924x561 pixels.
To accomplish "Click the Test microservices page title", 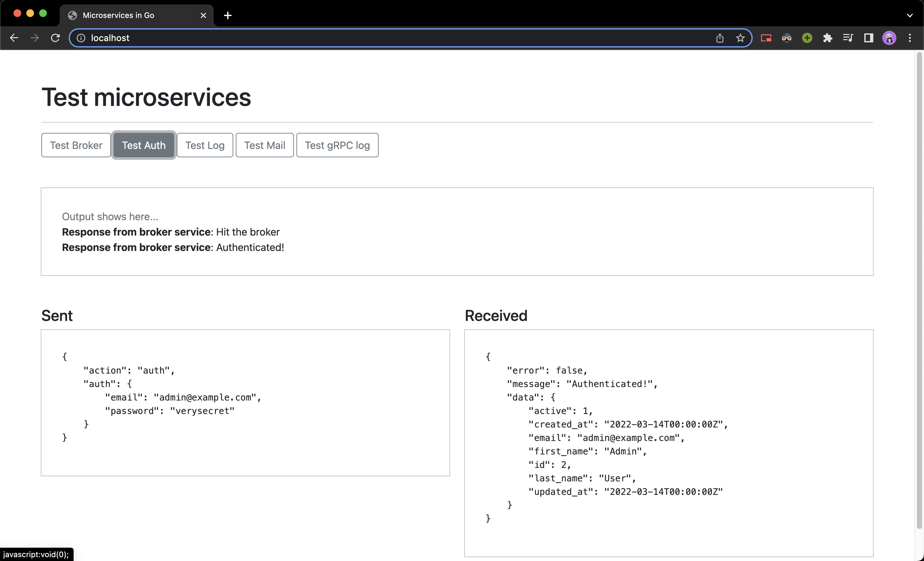I will [x=146, y=97].
